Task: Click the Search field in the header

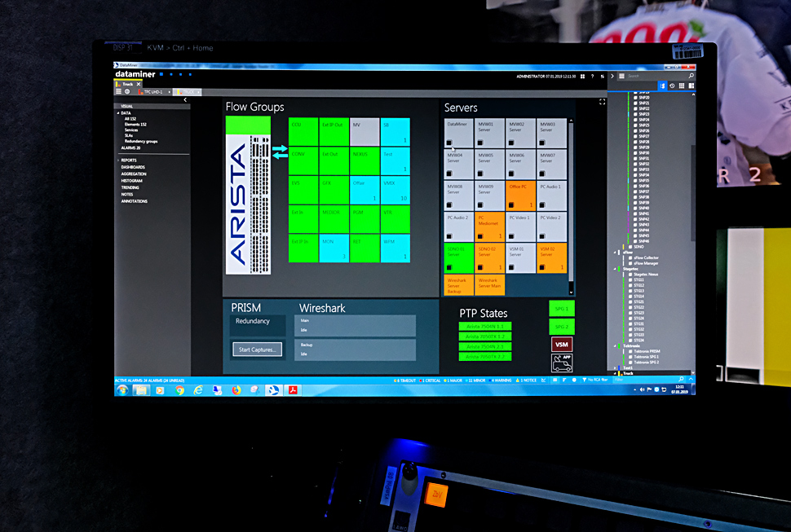Action: coord(656,76)
